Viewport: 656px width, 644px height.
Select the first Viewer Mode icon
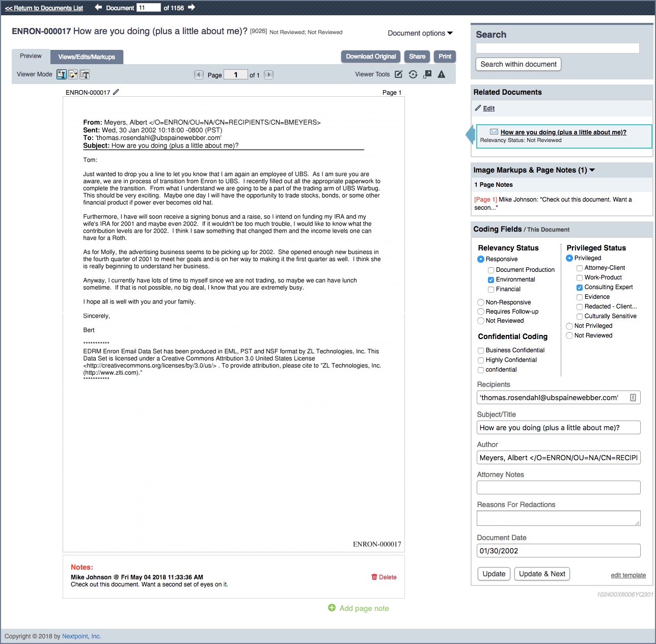[62, 74]
